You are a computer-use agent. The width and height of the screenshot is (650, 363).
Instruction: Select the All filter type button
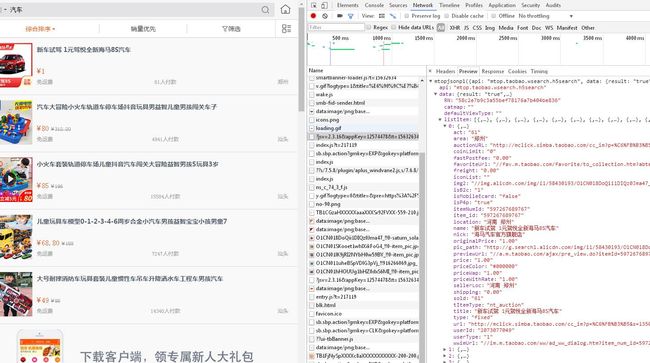point(441,27)
